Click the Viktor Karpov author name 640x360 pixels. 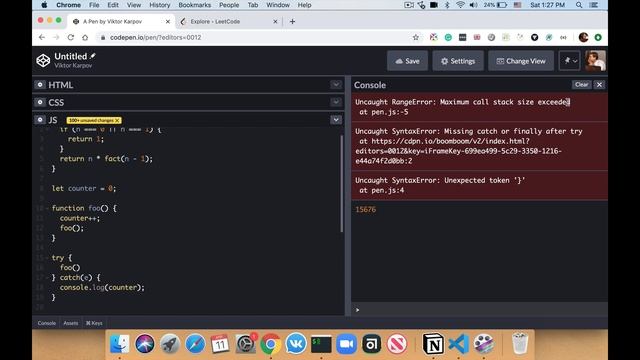(x=73, y=66)
